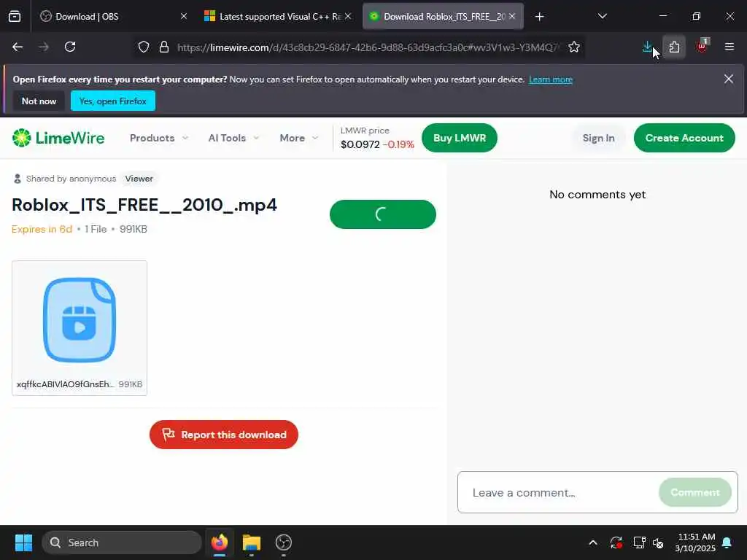This screenshot has height=560, width=747.
Task: Click the Viewer role badge
Action: click(x=139, y=179)
